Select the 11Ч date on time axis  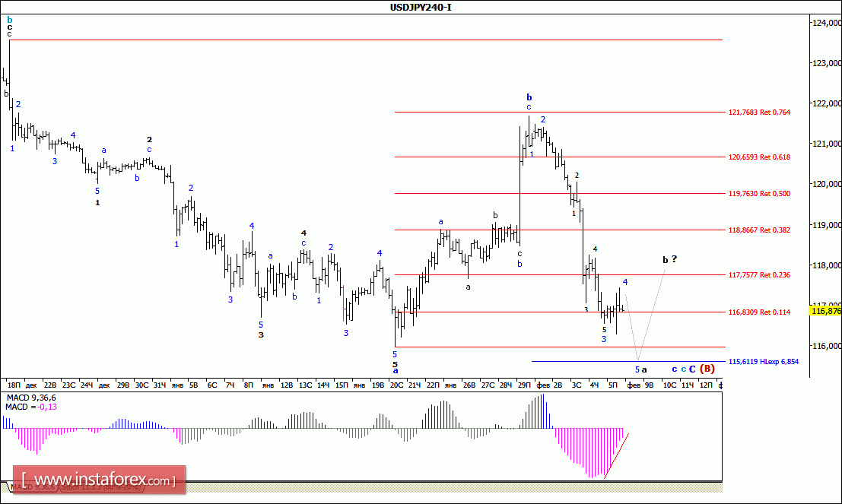[x=688, y=385]
